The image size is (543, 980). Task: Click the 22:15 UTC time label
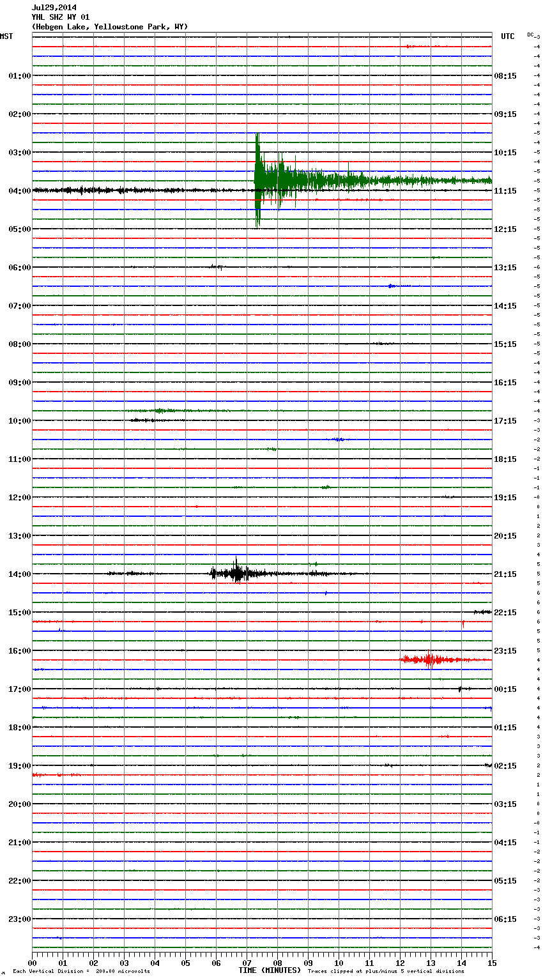pyautogui.click(x=505, y=612)
